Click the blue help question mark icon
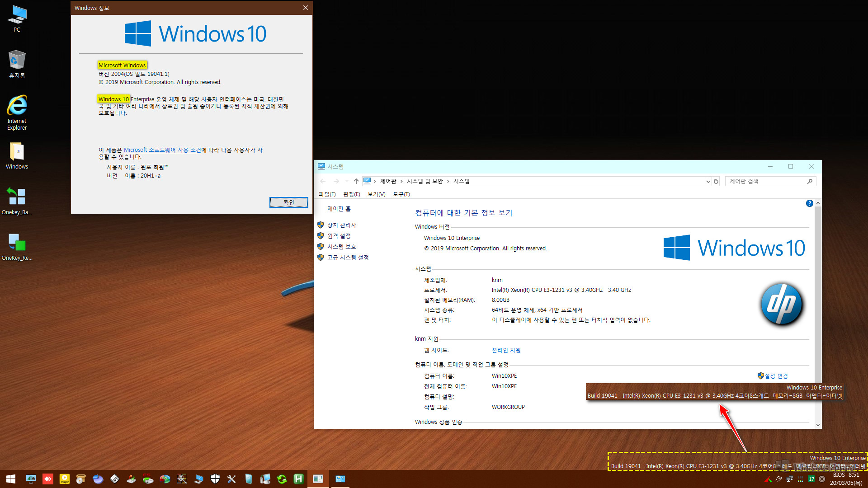This screenshot has height=488, width=868. (x=809, y=203)
